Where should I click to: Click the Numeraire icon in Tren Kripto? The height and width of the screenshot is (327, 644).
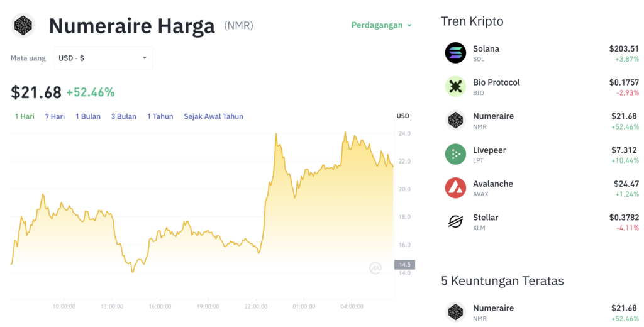click(455, 120)
